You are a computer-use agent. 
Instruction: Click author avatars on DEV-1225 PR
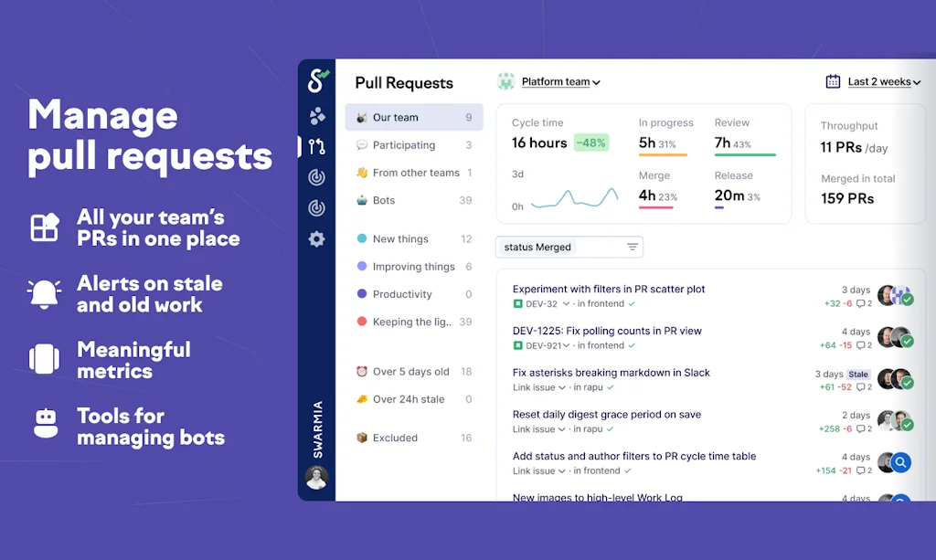tap(896, 337)
